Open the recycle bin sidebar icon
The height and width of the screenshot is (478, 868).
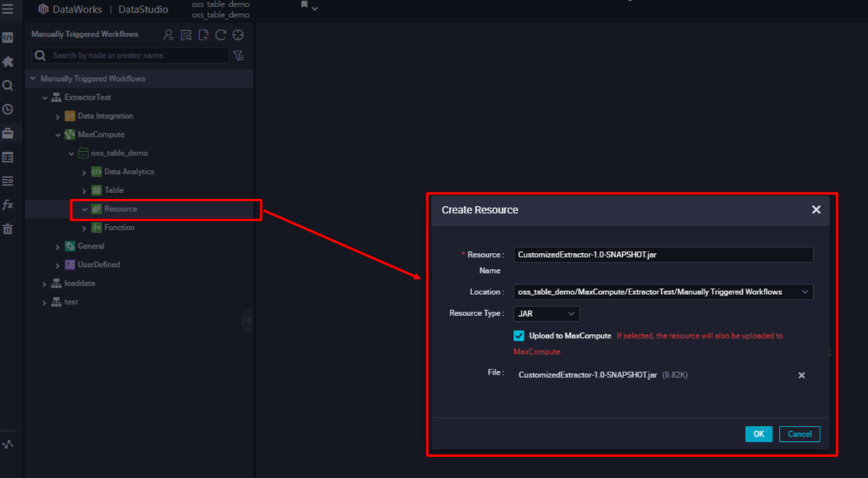(7, 229)
